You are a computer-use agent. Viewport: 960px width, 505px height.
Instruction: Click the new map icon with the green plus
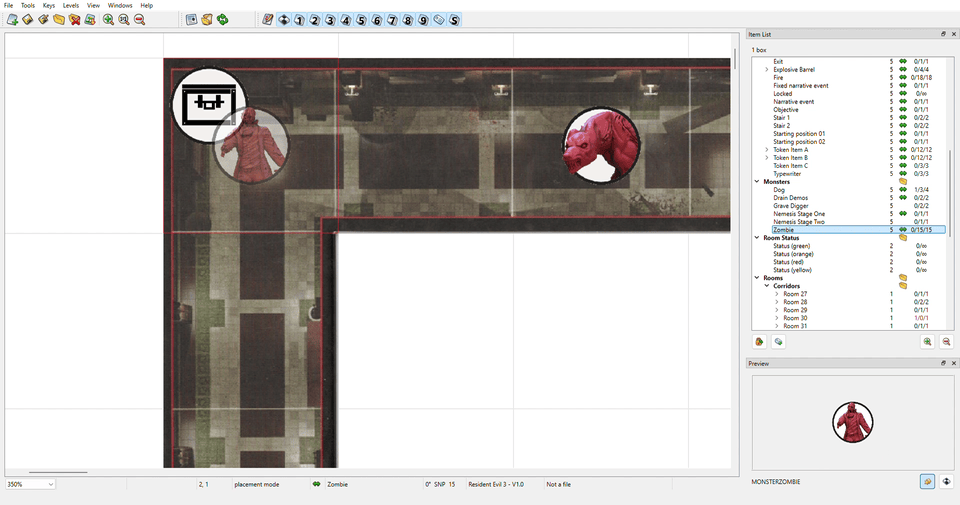click(x=12, y=20)
